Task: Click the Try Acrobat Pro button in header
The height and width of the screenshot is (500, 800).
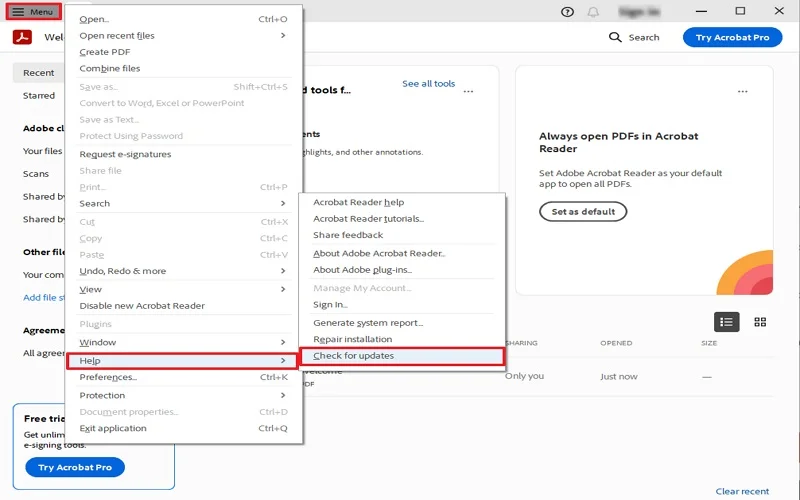Action: pyautogui.click(x=732, y=37)
